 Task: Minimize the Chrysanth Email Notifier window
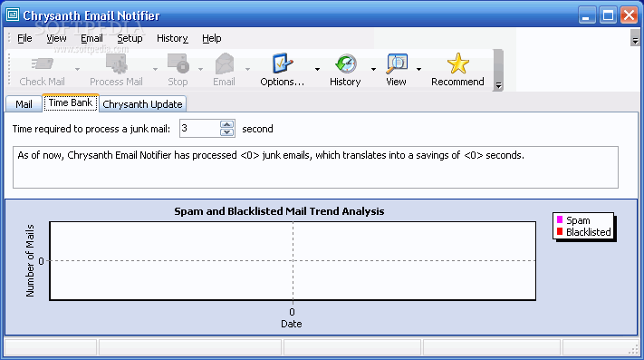pos(587,15)
